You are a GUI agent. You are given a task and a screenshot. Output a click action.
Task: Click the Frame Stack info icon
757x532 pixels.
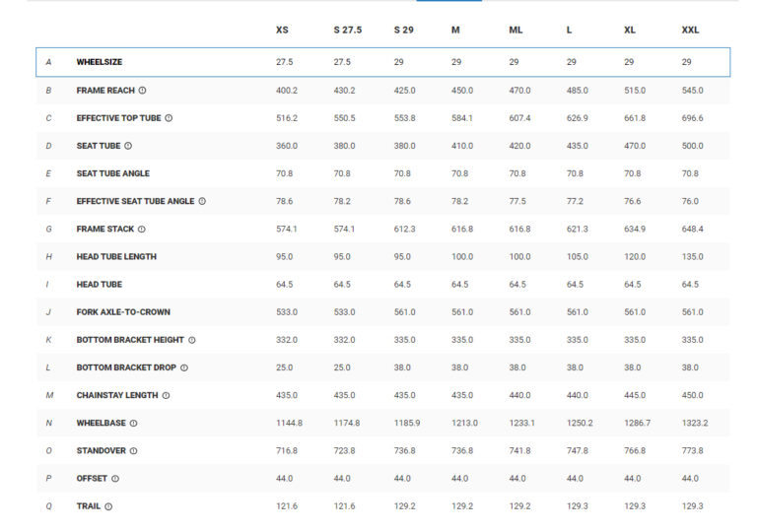[142, 229]
